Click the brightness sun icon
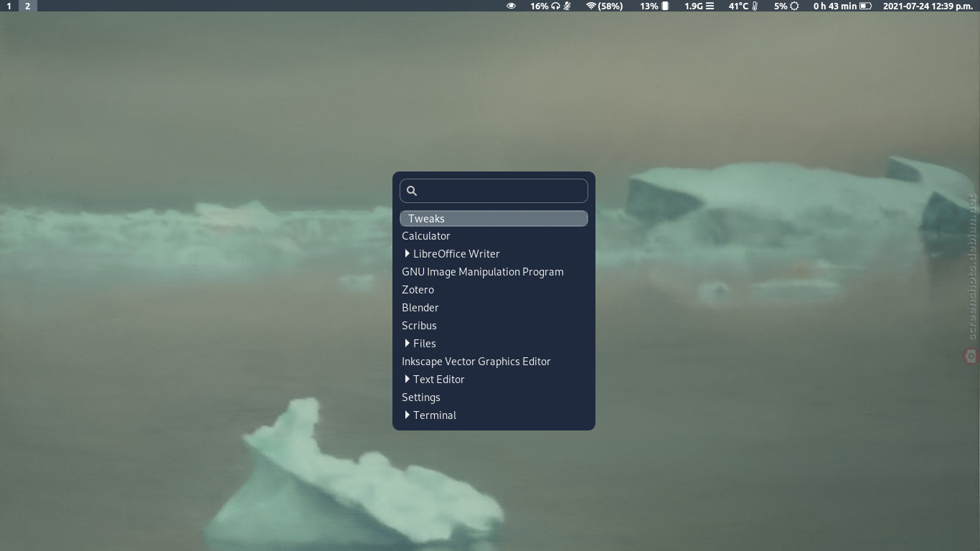This screenshot has height=551, width=980. point(794,6)
